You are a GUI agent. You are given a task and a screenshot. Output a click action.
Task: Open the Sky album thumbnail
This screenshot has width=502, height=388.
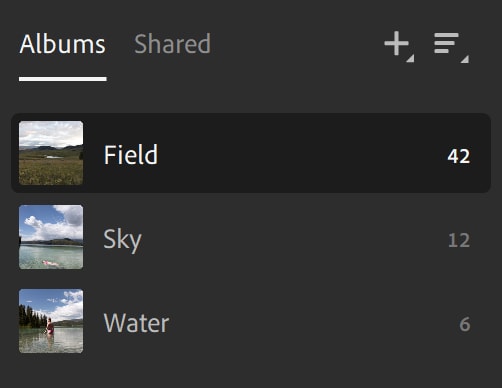[x=51, y=237]
